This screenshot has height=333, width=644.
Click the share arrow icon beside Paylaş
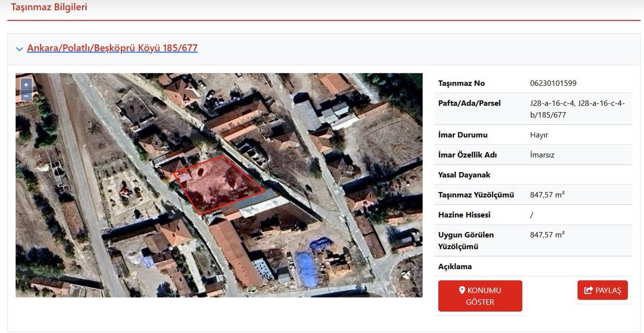point(588,290)
